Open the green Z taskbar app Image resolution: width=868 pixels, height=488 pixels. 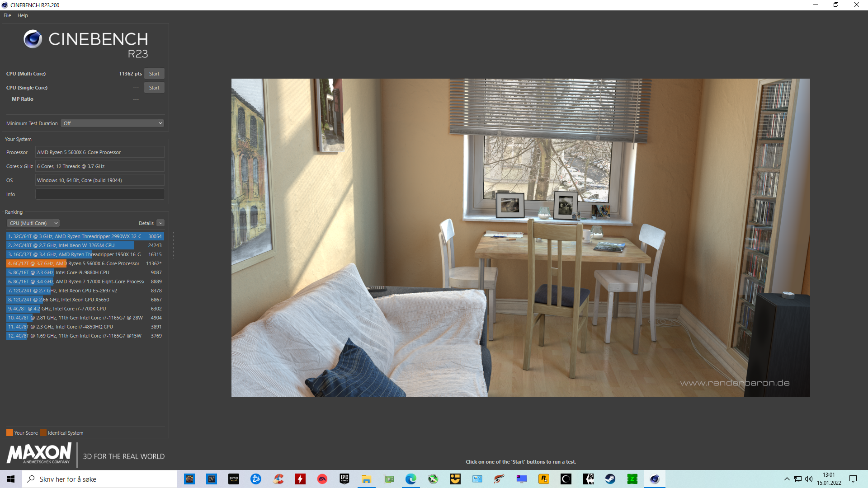(x=632, y=479)
